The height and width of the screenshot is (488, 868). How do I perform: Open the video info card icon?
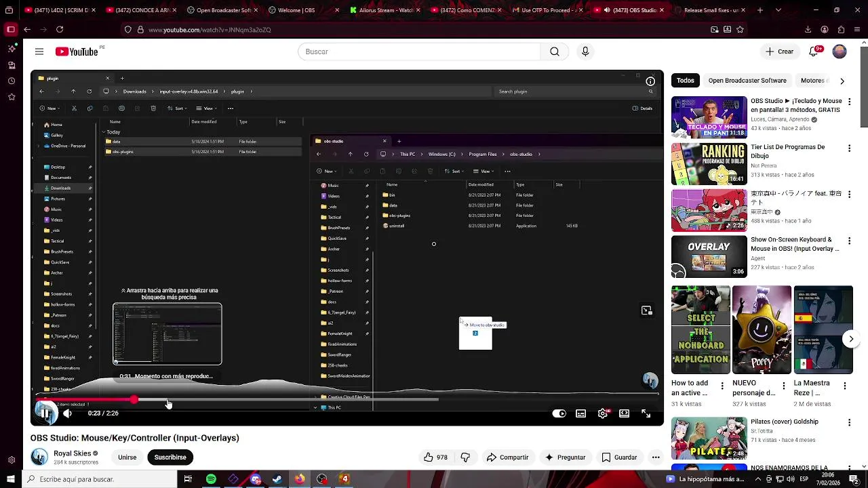point(650,81)
